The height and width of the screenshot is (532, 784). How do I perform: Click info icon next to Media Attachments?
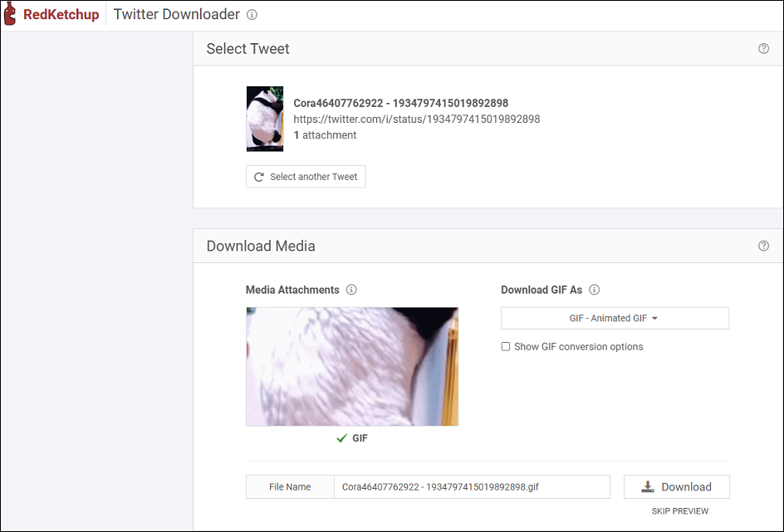(351, 290)
